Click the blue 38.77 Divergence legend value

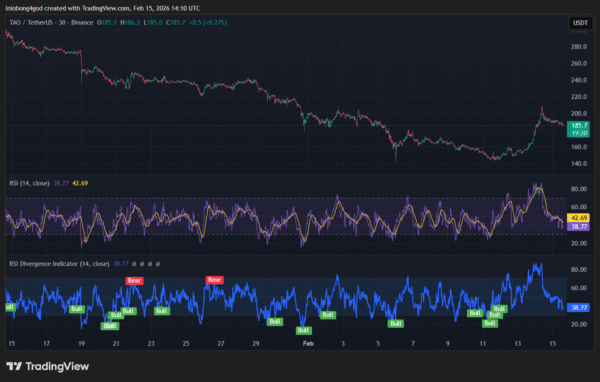(x=121, y=264)
